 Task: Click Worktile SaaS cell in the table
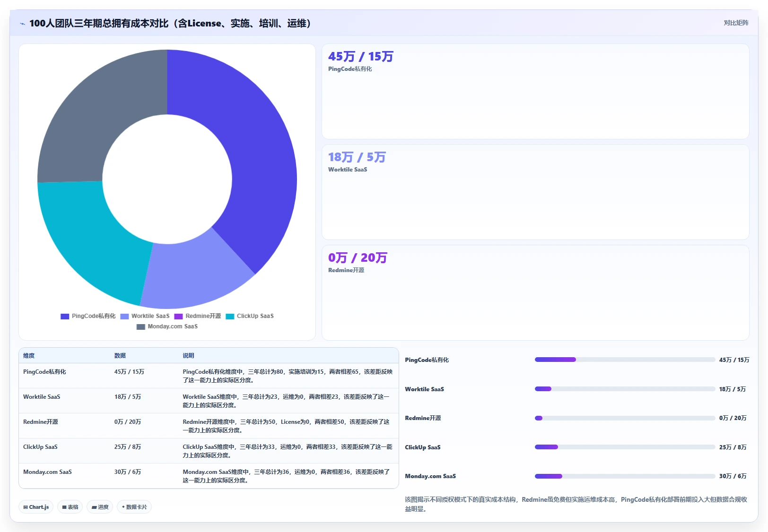pyautogui.click(x=42, y=397)
